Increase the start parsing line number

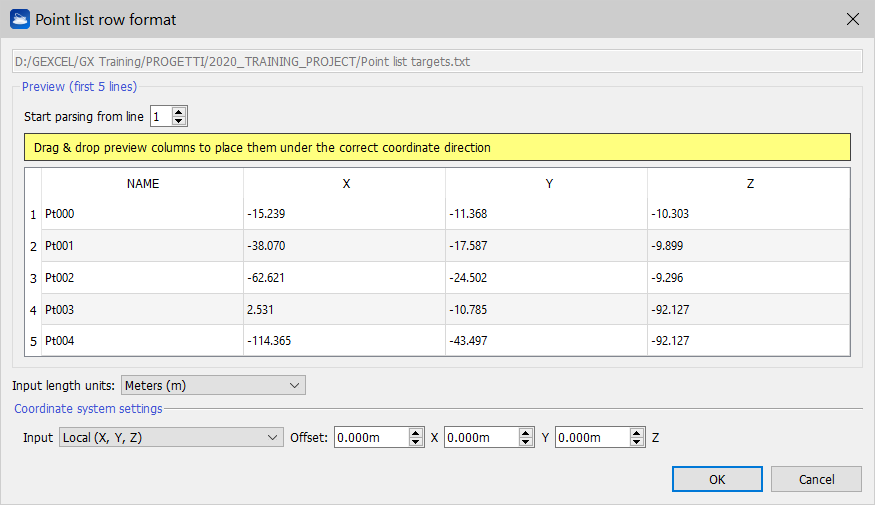coord(179,112)
